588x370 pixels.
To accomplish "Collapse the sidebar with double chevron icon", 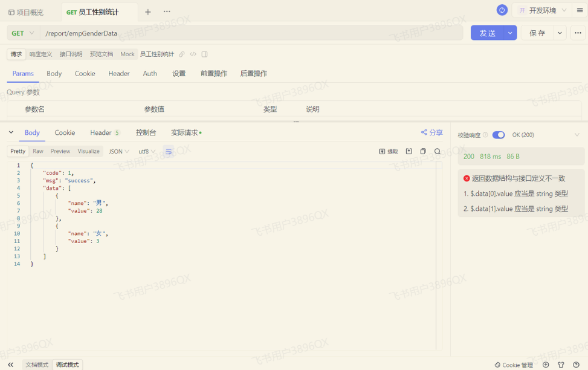I will pyautogui.click(x=10, y=365).
